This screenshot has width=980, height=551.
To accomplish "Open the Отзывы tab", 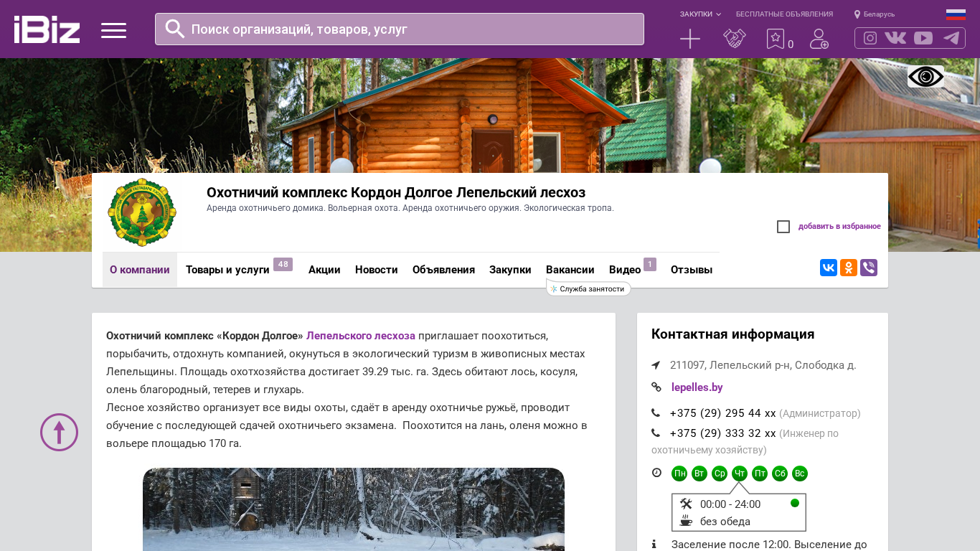I will [x=692, y=270].
